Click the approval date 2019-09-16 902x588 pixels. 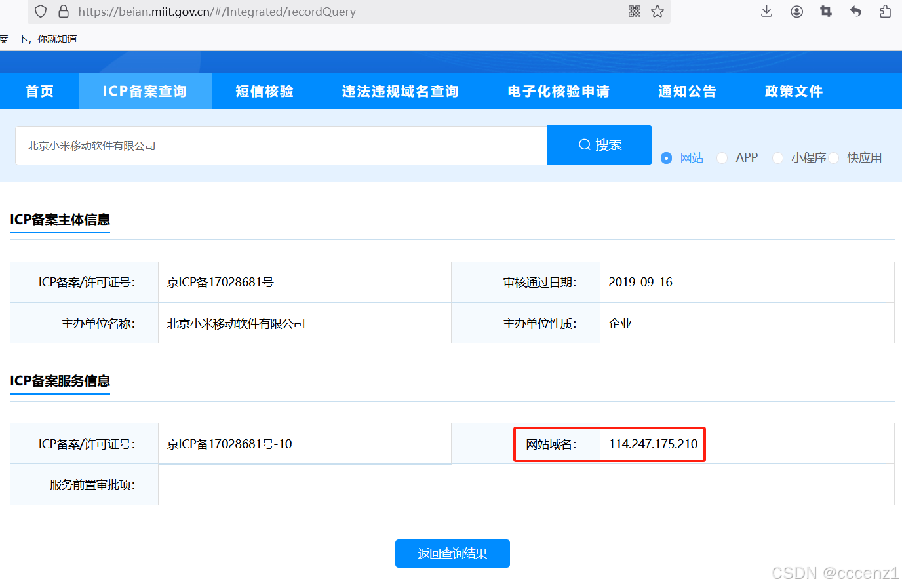pos(640,282)
